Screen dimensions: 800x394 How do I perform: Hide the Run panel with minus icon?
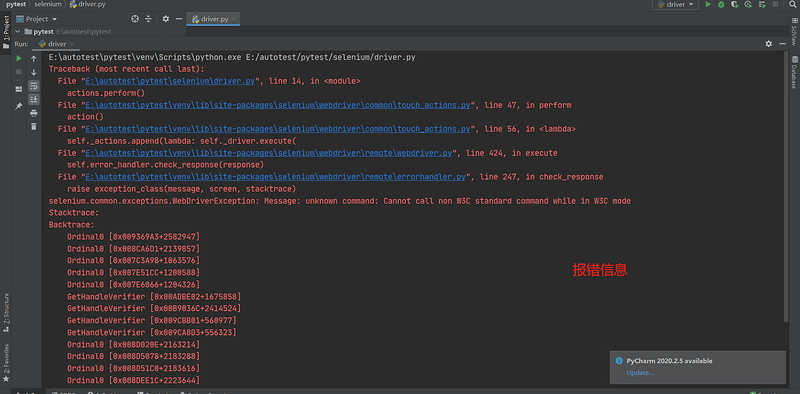pyautogui.click(x=782, y=44)
